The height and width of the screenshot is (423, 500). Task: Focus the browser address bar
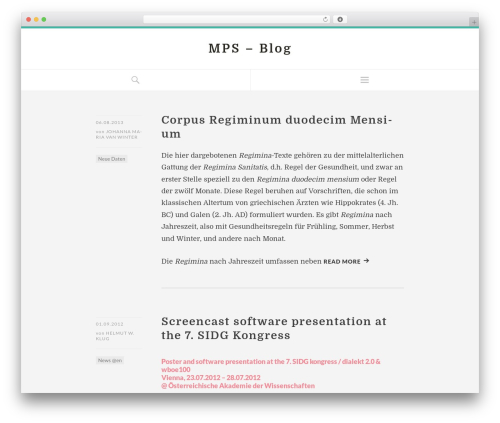point(233,19)
